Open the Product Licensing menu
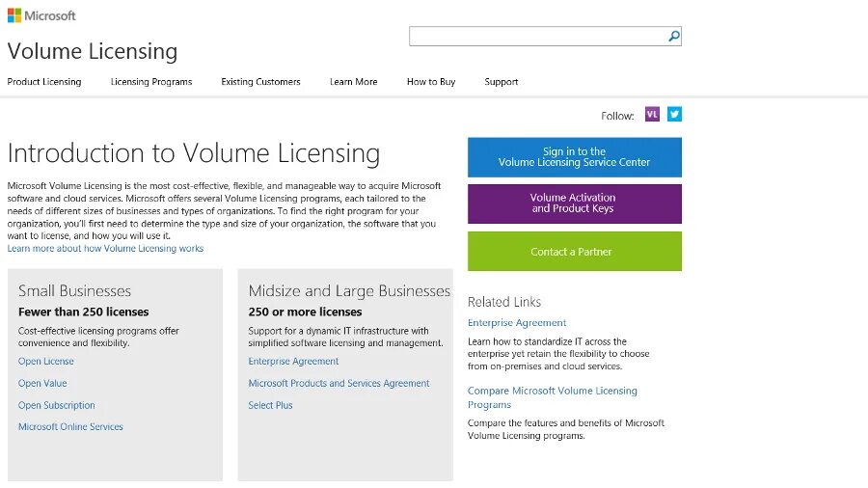Image resolution: width=868 pixels, height=488 pixels. [44, 82]
